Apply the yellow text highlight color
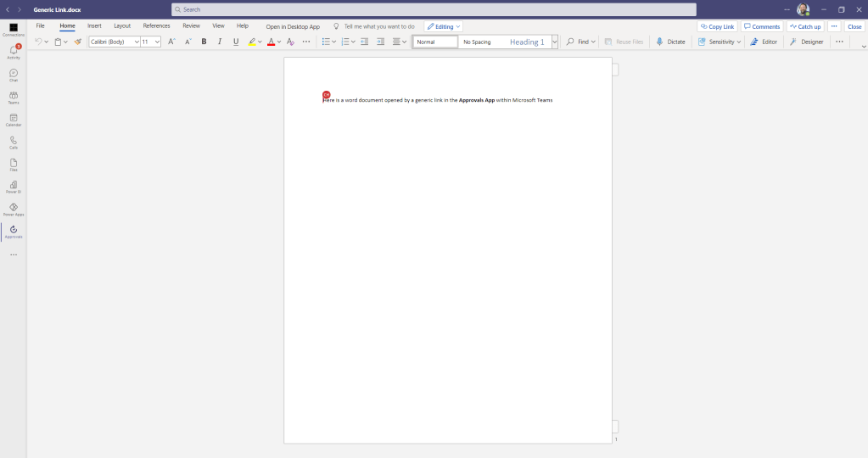Image resolution: width=868 pixels, height=458 pixels. (252, 42)
